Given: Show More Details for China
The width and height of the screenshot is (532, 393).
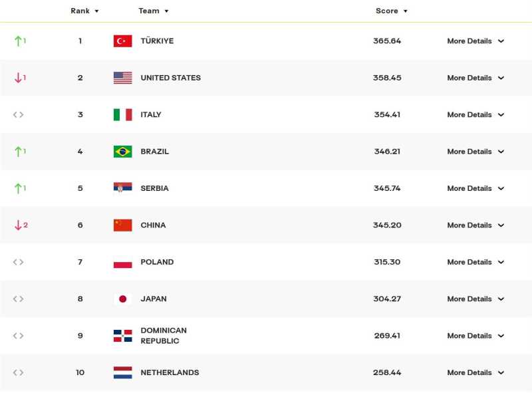Looking at the screenshot, I should coord(475,225).
